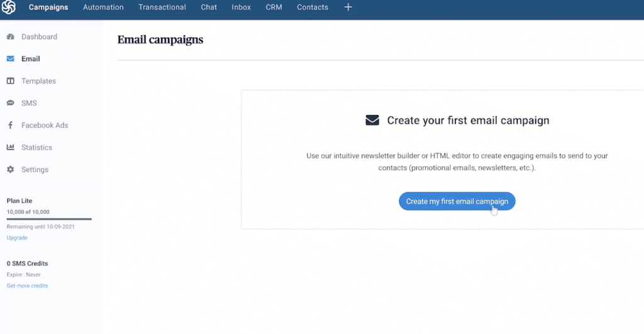The image size is (644, 334).
Task: Go to the Transactional tab
Action: (162, 8)
